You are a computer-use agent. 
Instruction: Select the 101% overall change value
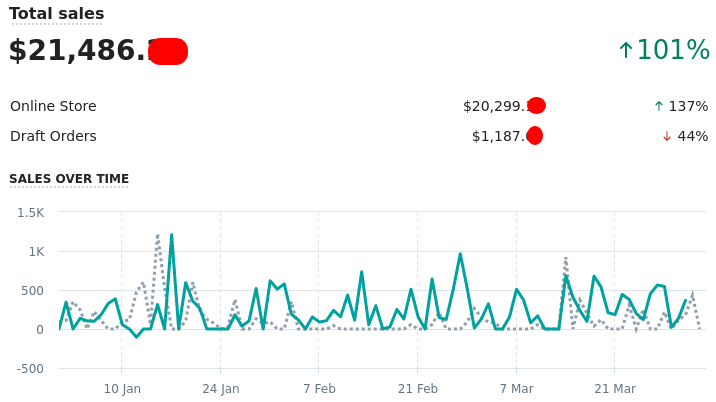(x=673, y=51)
